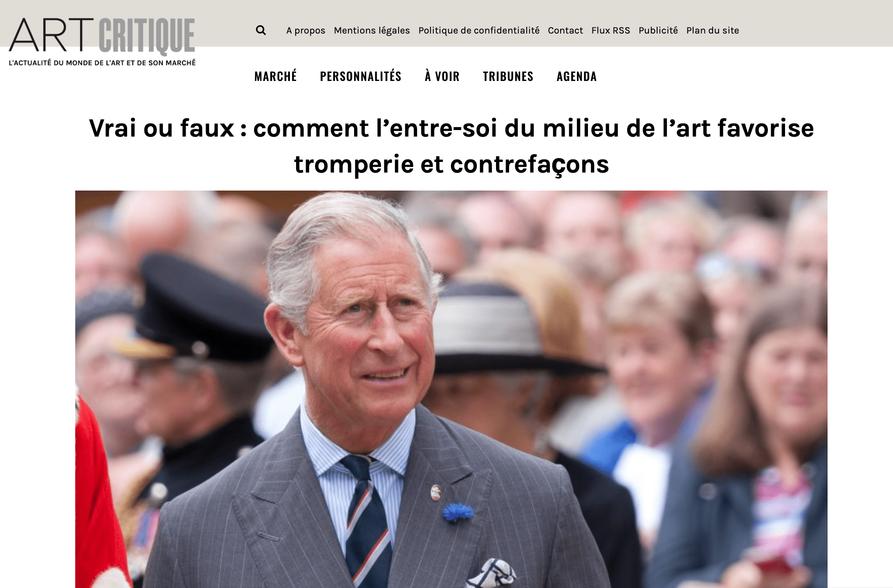This screenshot has width=893, height=588.
Task: Click the article headline Vrai ou faux
Action: [x=451, y=146]
